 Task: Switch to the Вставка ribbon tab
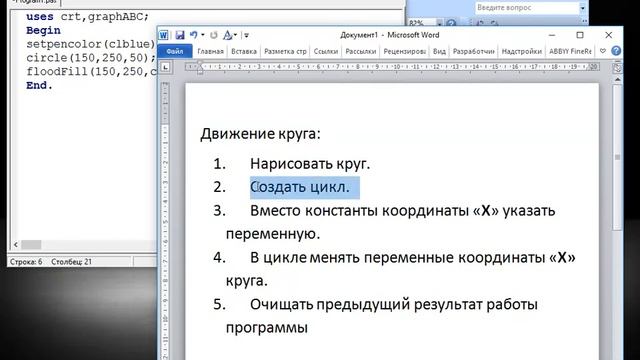[x=244, y=51]
